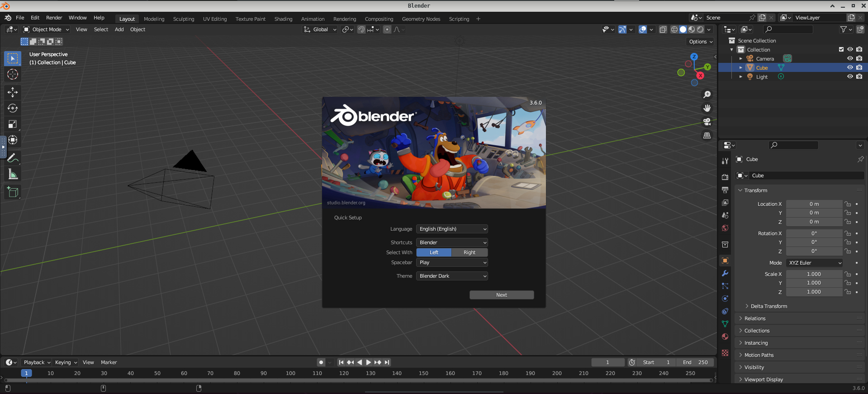Screen dimensions: 868x394
Task: Open the Render menu
Action: coord(54,18)
